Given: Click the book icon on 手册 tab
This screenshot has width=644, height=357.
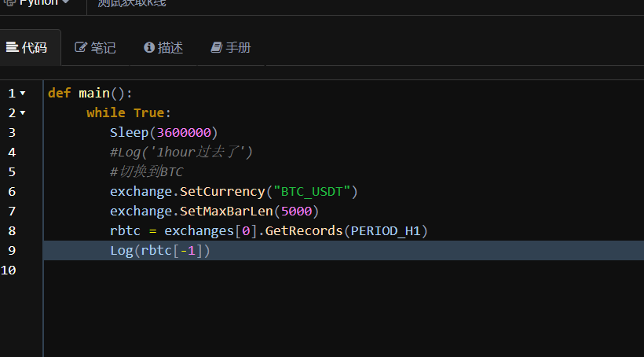Looking at the screenshot, I should (x=217, y=47).
